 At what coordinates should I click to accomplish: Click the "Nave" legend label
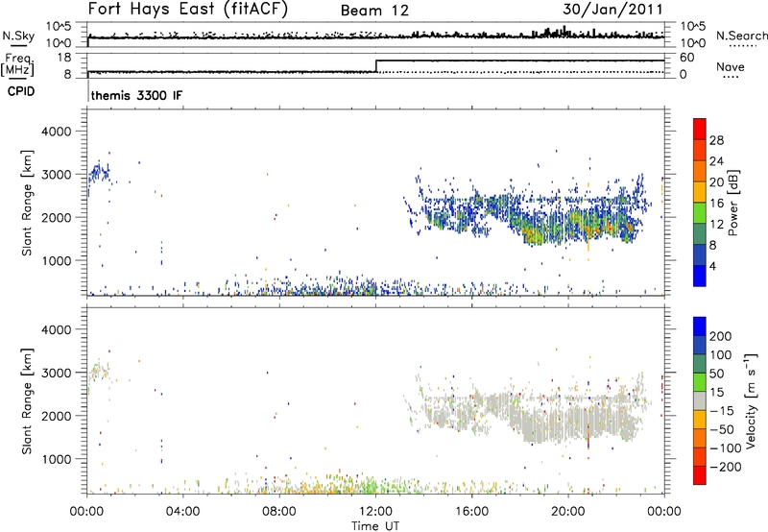pos(731,67)
